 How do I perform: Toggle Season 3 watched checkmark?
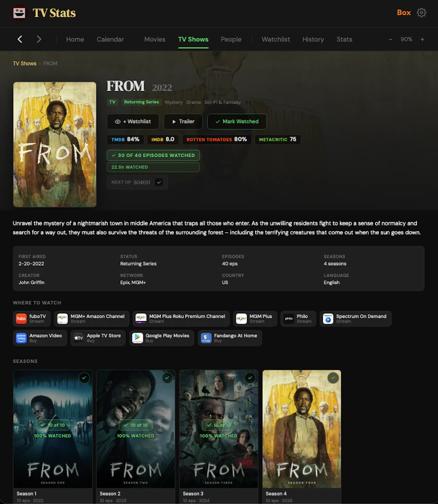pyautogui.click(x=250, y=377)
